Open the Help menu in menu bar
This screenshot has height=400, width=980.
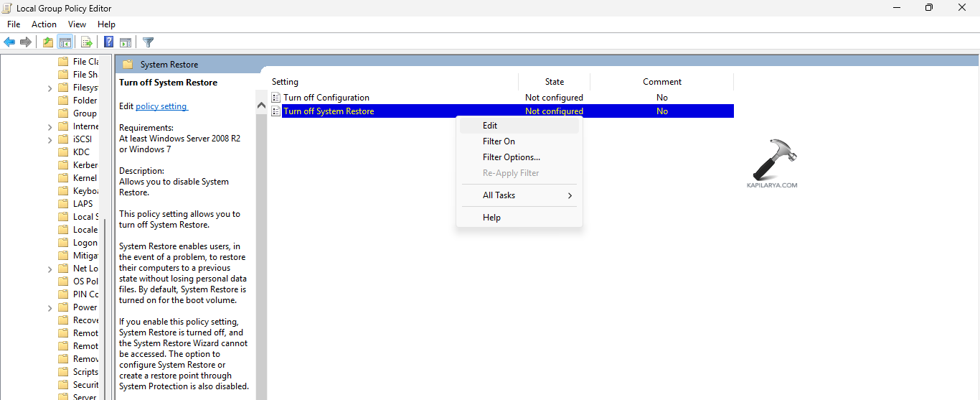click(x=106, y=24)
